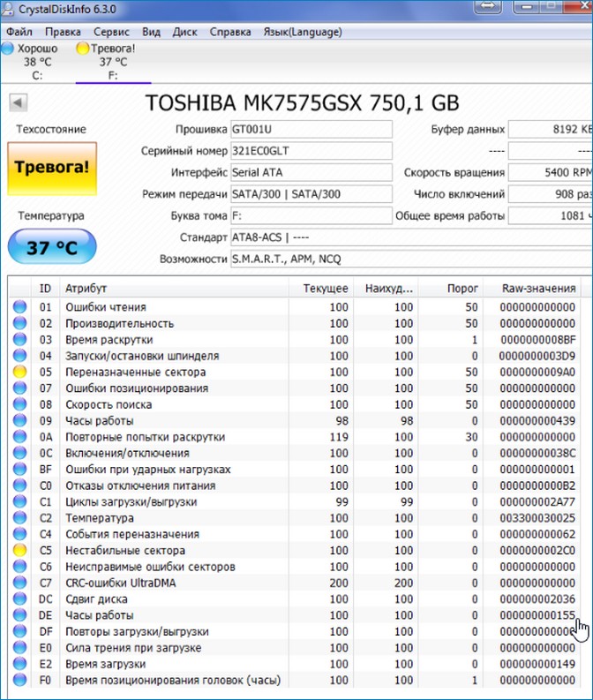Click yellow status icon for Нестабильные сектора
The image size is (593, 700).
(x=20, y=550)
